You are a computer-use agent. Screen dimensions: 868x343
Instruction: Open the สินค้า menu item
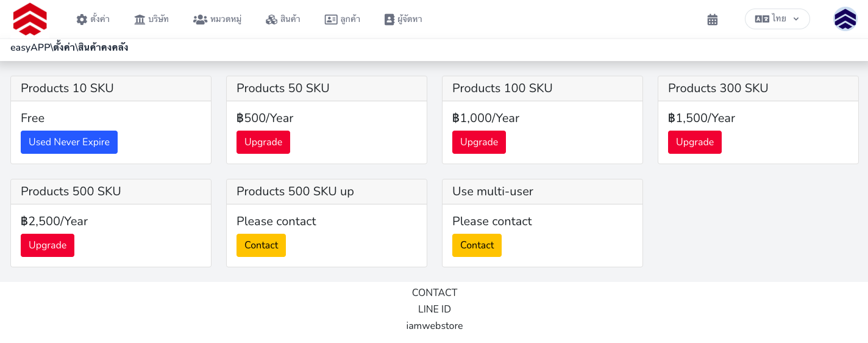click(x=290, y=20)
